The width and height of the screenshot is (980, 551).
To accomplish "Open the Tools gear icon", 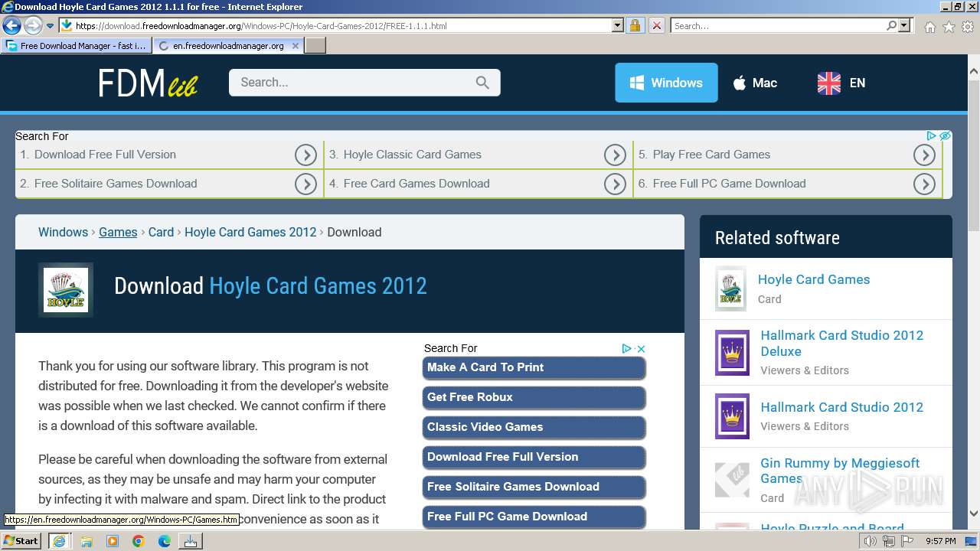I will point(968,27).
